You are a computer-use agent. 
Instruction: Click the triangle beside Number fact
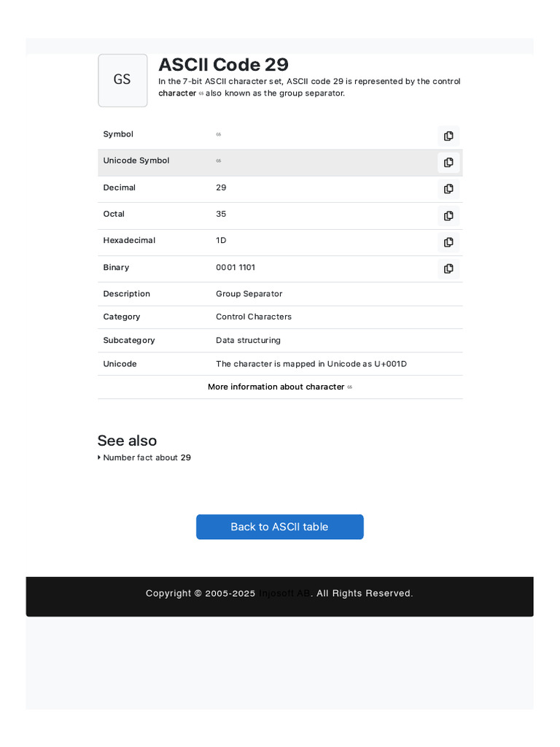99,457
